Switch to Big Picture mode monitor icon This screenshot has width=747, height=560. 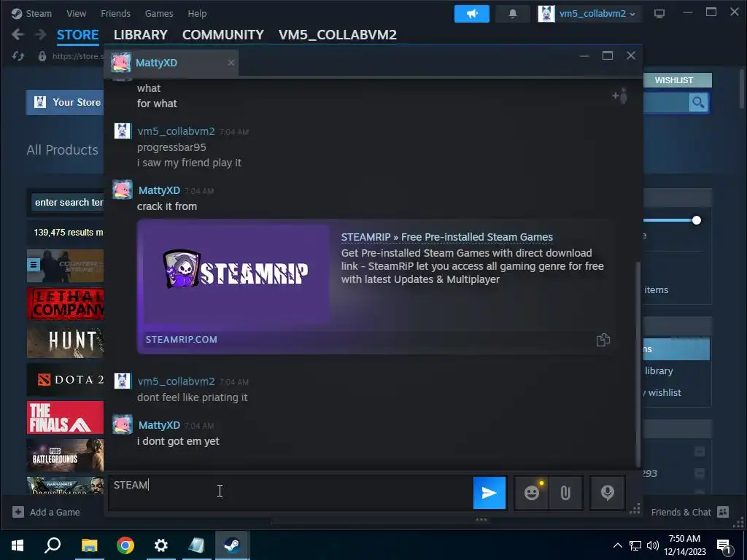pos(659,14)
